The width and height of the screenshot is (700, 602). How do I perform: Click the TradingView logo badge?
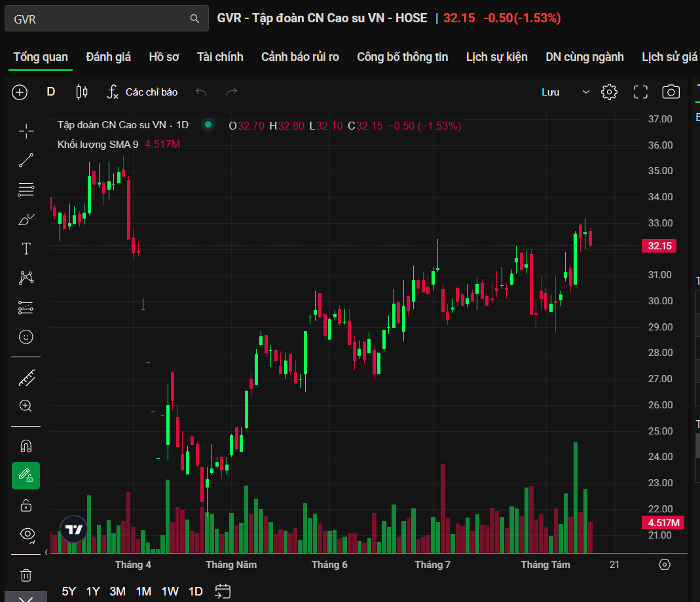point(73,529)
